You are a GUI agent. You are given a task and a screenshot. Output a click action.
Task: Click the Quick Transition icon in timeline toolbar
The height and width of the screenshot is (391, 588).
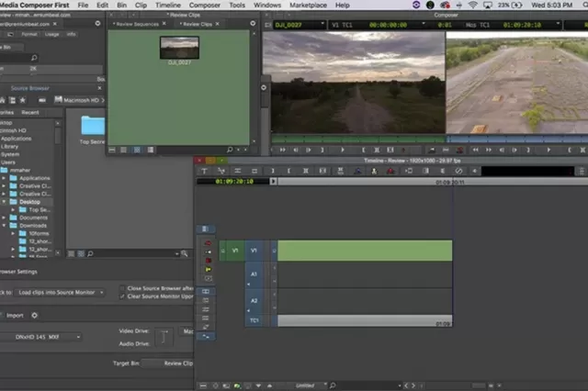click(x=425, y=171)
